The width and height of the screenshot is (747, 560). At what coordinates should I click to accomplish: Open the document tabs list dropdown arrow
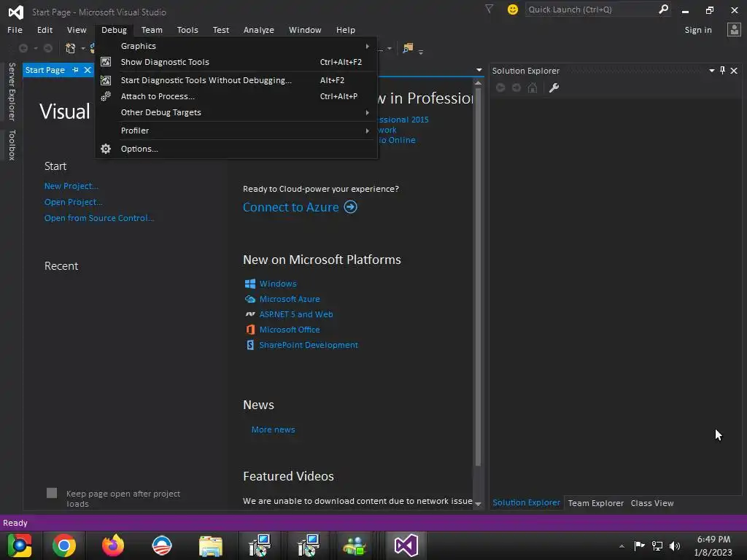click(x=479, y=70)
